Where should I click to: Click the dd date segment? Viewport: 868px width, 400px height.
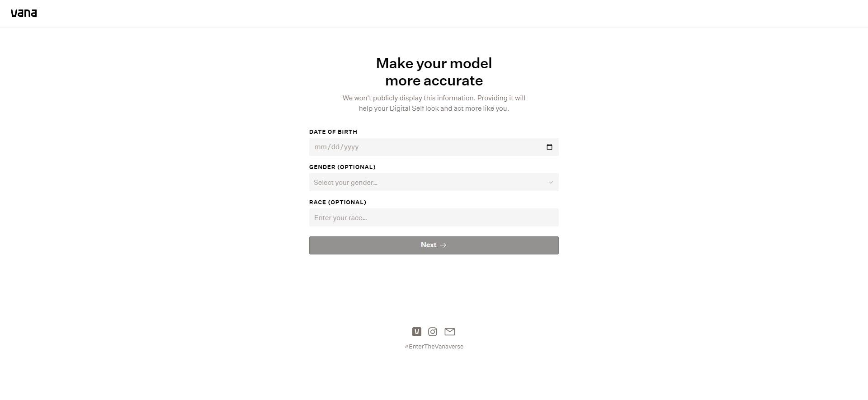pyautogui.click(x=335, y=146)
